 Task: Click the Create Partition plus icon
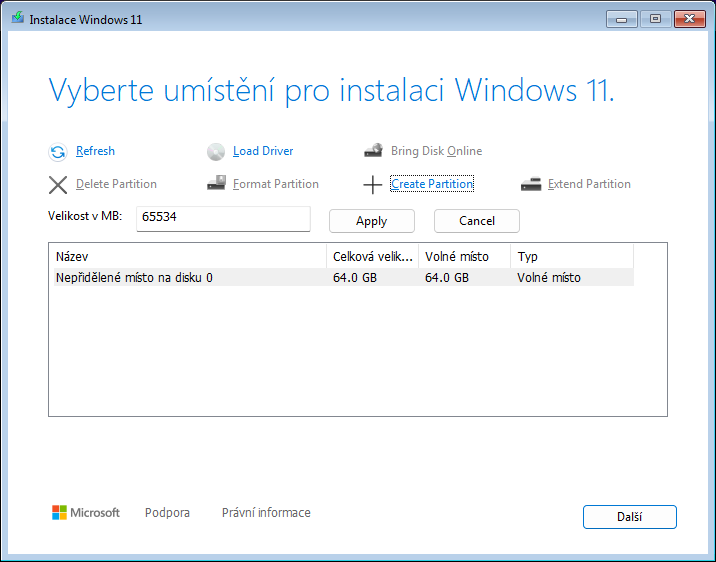(x=373, y=185)
